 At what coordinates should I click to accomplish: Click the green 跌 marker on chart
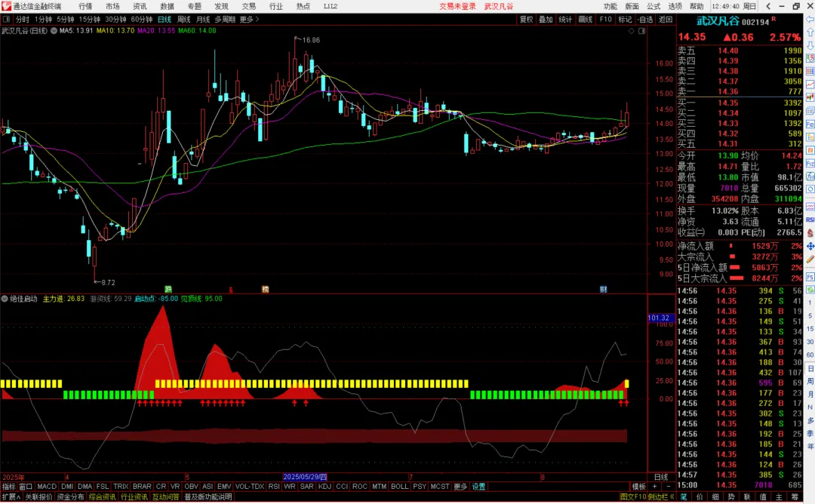coord(168,290)
